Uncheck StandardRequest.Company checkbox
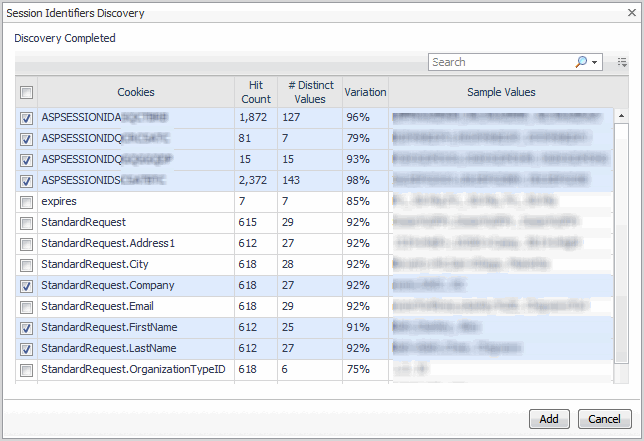This screenshot has height=441, width=644. point(27,285)
